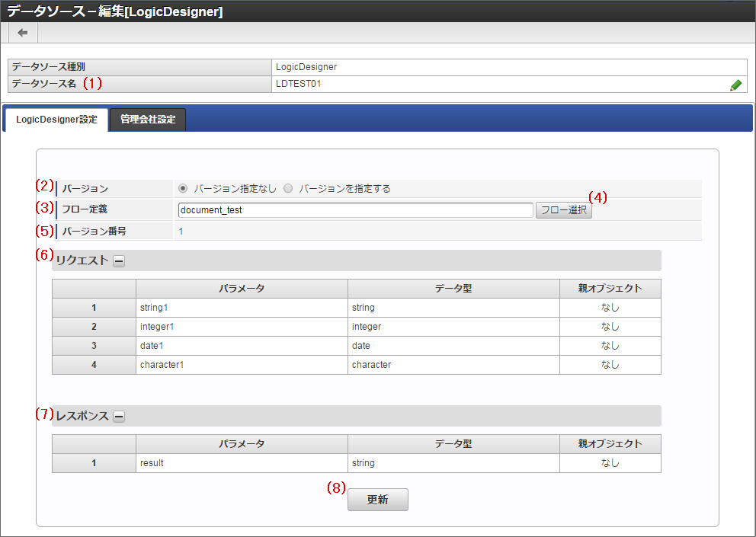Select バージョンを指定する radio button
The height and width of the screenshot is (537, 756).
[288, 189]
